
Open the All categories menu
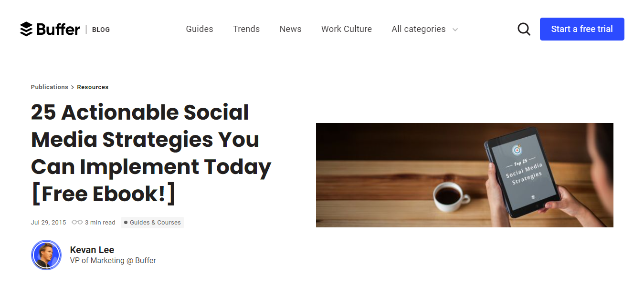[419, 29]
